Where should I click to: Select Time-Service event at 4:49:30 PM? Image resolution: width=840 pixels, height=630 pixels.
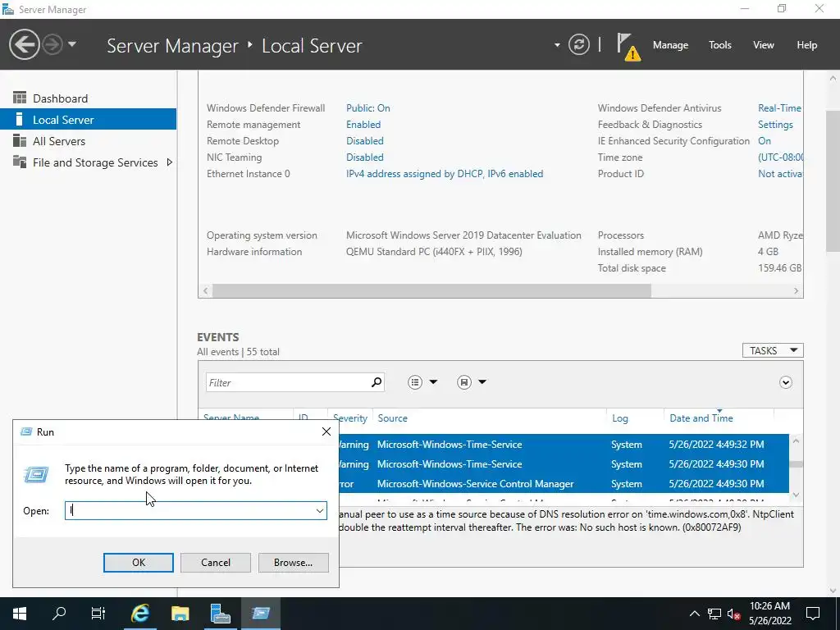(564, 464)
